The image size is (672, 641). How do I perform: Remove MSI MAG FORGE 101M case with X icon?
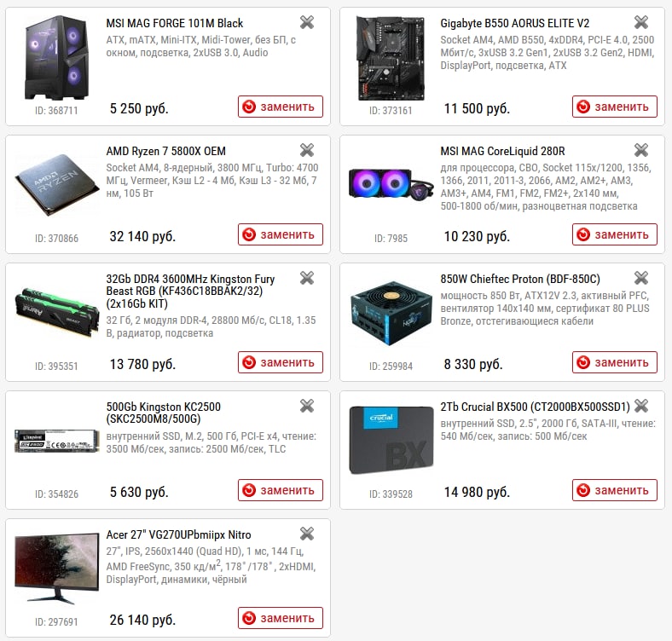[307, 22]
